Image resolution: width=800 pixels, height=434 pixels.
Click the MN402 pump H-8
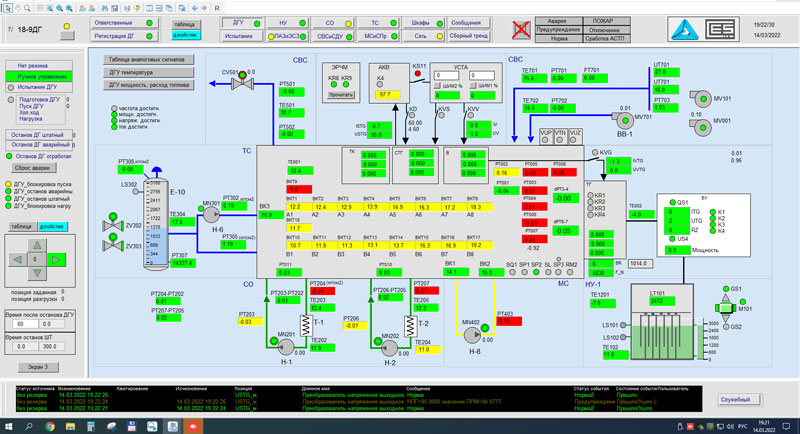coord(473,335)
